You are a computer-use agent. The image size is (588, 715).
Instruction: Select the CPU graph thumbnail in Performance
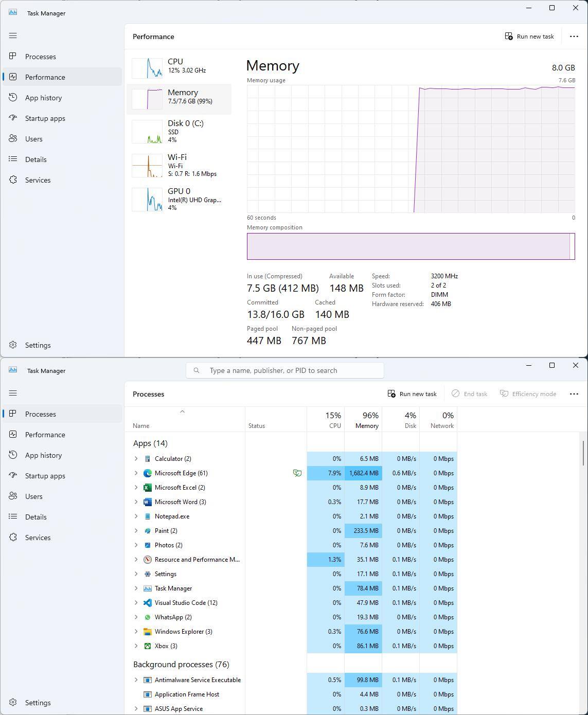coord(147,68)
